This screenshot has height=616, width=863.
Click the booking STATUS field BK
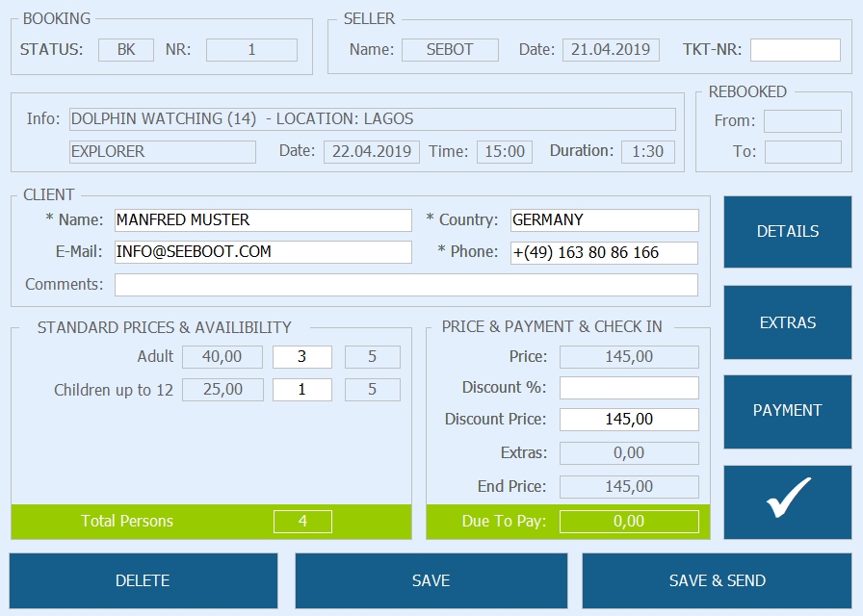126,50
